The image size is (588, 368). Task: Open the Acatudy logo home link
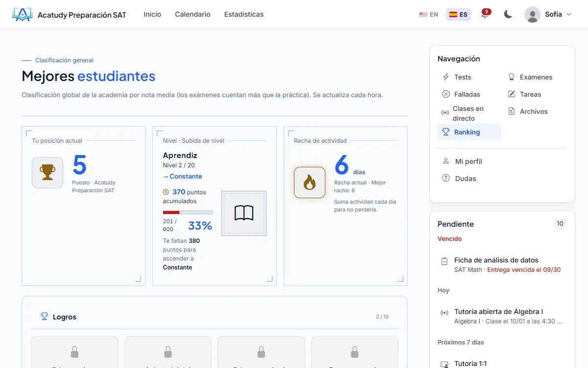click(69, 15)
